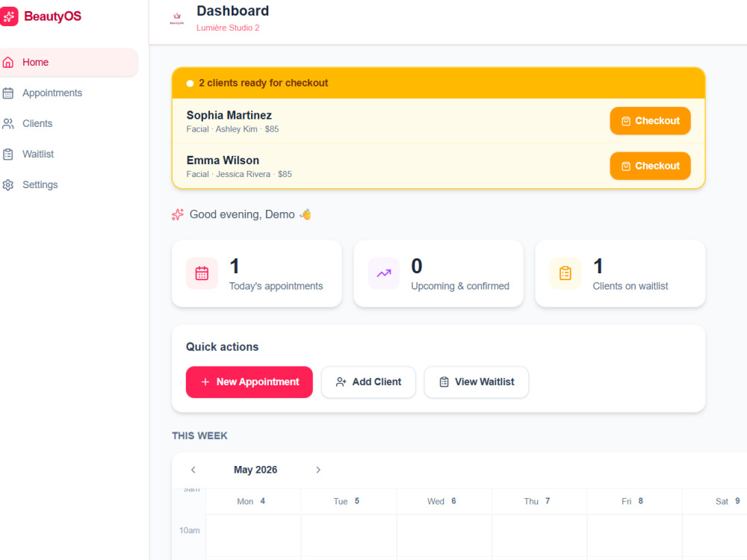This screenshot has height=560, width=747.
Task: Click the Add Client button
Action: click(368, 382)
